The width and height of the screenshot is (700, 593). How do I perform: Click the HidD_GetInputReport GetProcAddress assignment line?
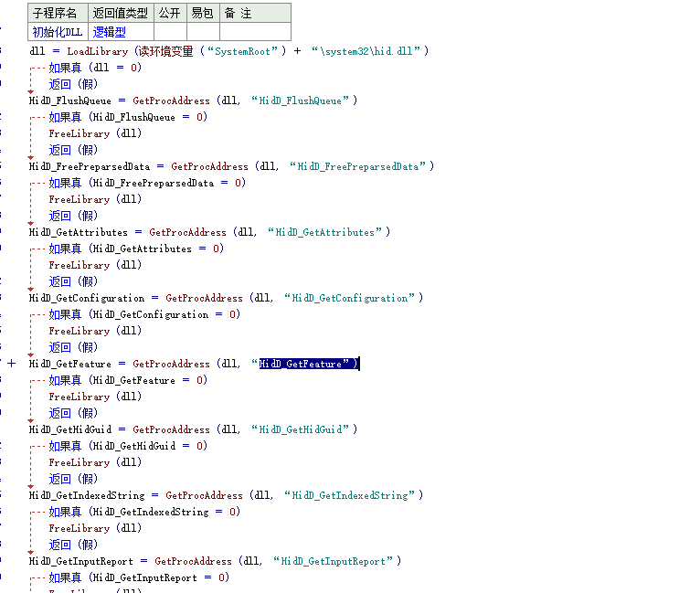tap(215, 561)
